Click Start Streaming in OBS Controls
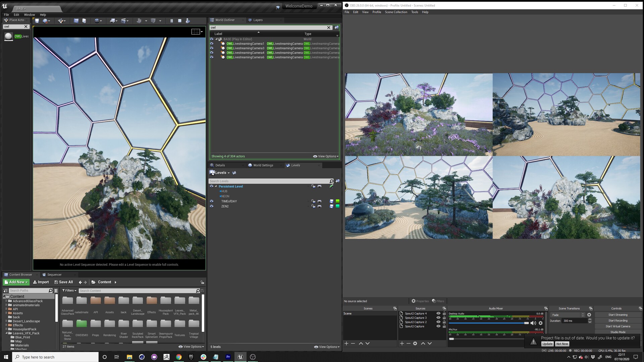Image resolution: width=644 pixels, height=362 pixels. pos(618,315)
